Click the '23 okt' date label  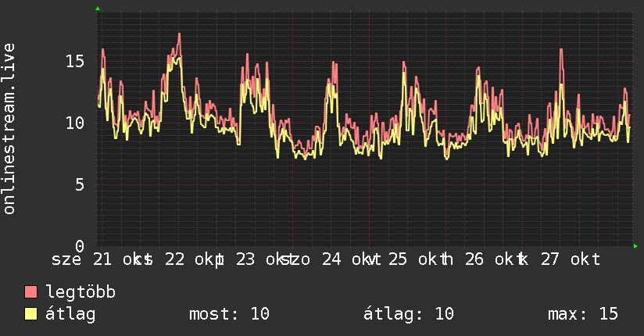pyautogui.click(x=260, y=259)
